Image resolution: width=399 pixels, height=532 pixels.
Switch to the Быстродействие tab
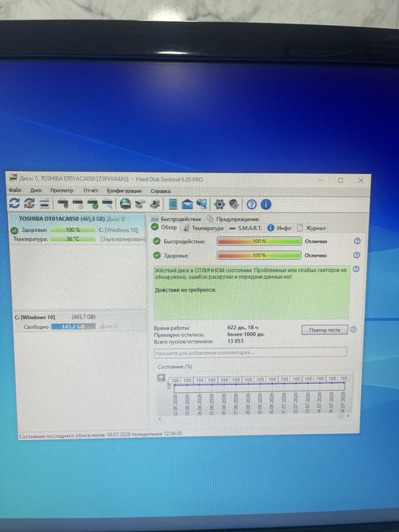pos(176,219)
